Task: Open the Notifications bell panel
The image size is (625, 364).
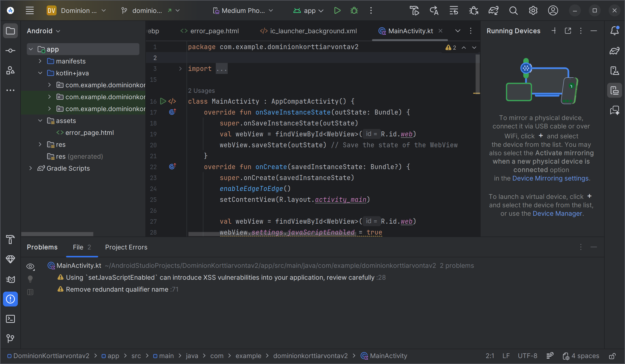Action: pos(615,31)
